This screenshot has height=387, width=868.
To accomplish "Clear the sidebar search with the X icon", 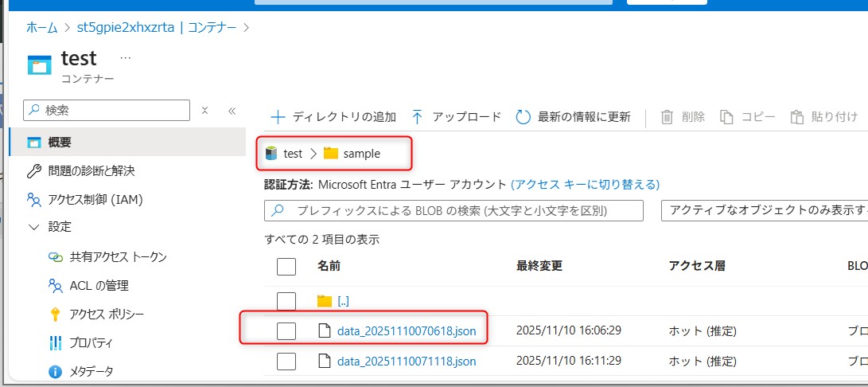I will (x=204, y=111).
